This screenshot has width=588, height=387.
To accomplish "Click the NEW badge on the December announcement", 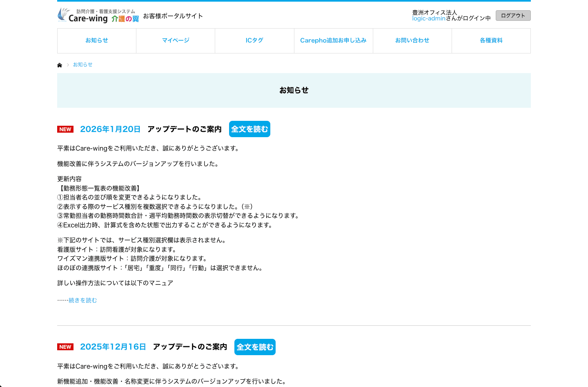I will click(x=65, y=347).
